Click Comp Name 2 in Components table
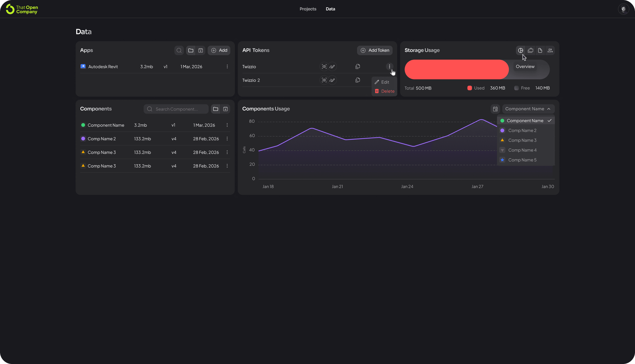Image resolution: width=635 pixels, height=364 pixels. coord(102,139)
